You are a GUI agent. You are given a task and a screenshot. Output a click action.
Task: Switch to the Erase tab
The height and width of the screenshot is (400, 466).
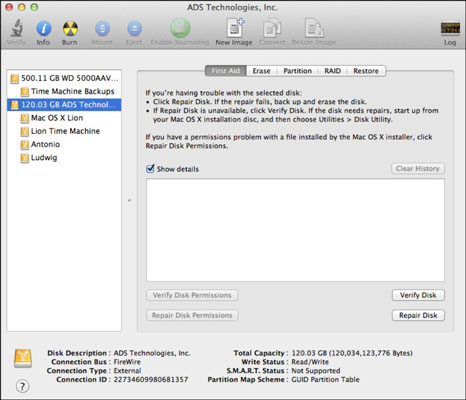(x=261, y=71)
